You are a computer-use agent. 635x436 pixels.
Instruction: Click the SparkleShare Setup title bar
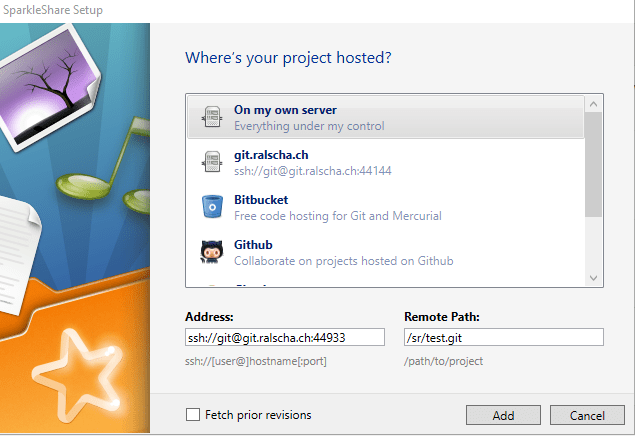[x=300, y=10]
